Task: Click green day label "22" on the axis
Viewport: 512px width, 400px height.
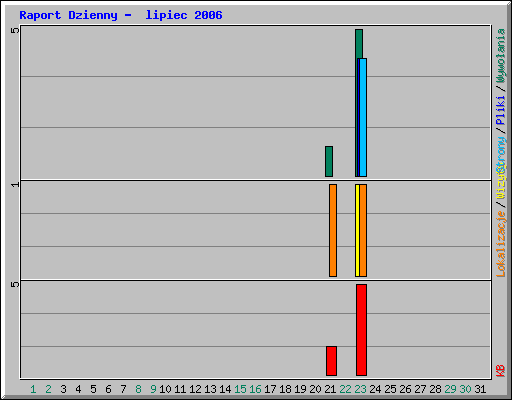Action: point(345,389)
